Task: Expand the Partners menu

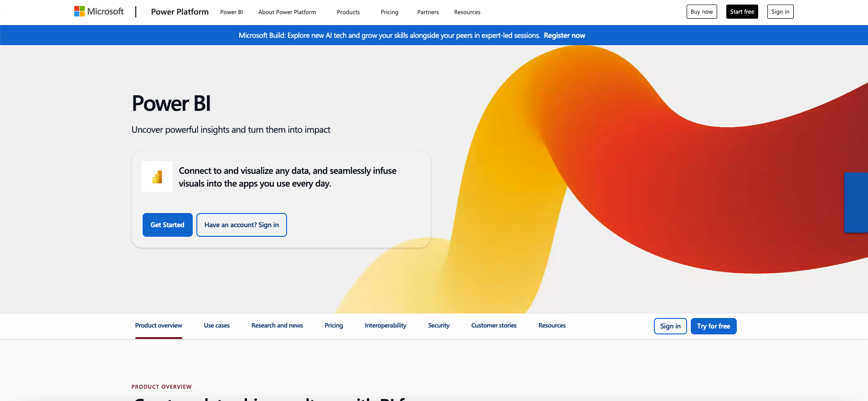Action: [428, 12]
